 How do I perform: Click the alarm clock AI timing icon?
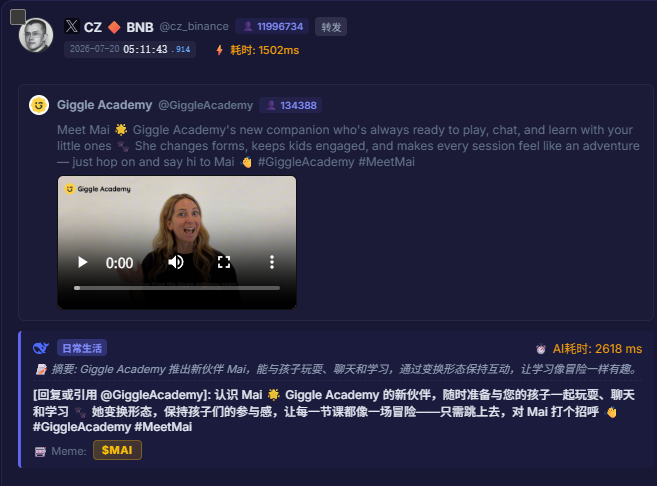click(x=541, y=349)
